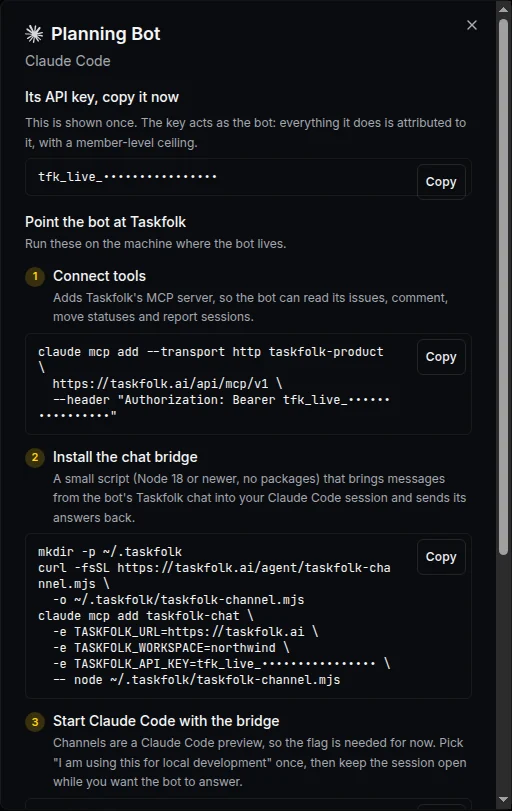Click the 'Planning Bot' title
Viewport: 512px width, 811px height.
106,34
